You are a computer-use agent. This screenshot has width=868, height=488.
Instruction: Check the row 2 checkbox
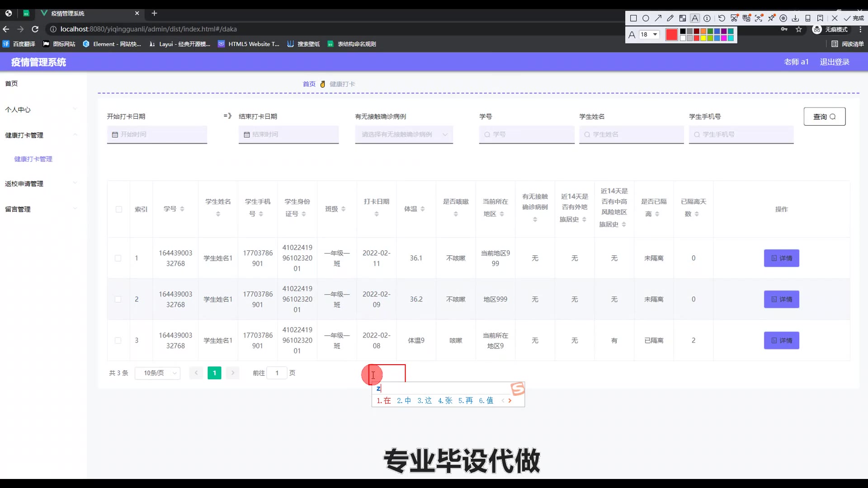[x=118, y=300]
